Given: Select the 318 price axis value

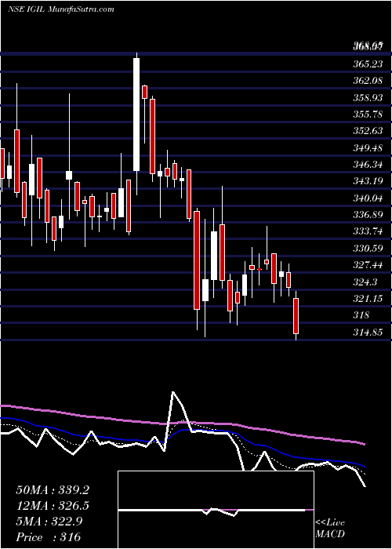Looking at the screenshot, I should 361,315.
